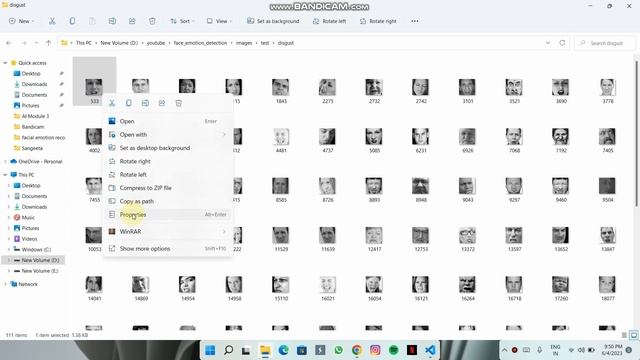Expand the Network tree node
The image size is (640, 360).
pos(5,284)
